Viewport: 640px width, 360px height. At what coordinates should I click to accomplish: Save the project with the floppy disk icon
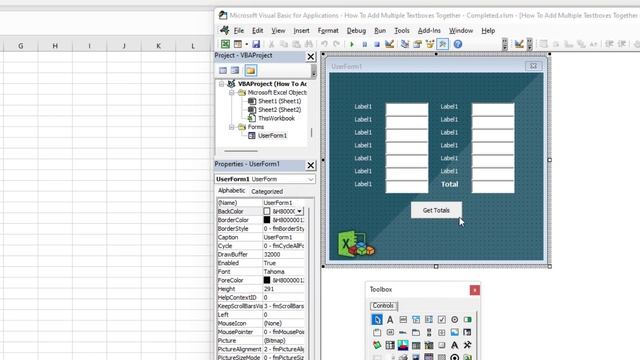click(256, 44)
